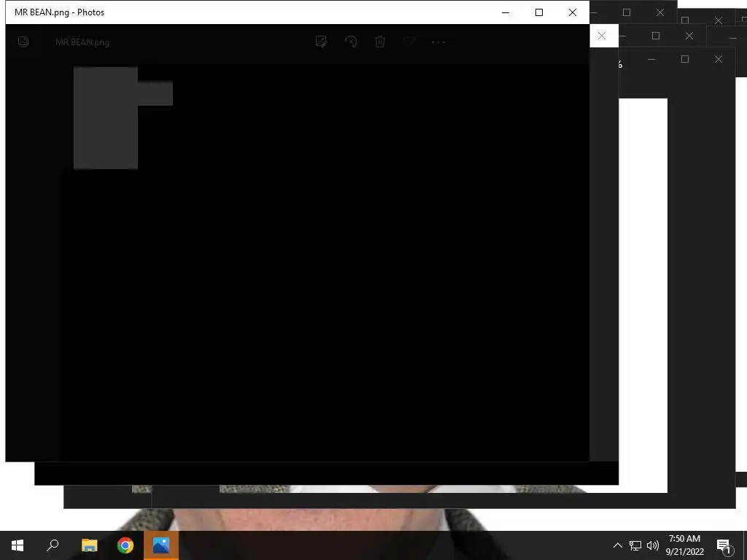
Task: Open network status tray icon
Action: [635, 545]
